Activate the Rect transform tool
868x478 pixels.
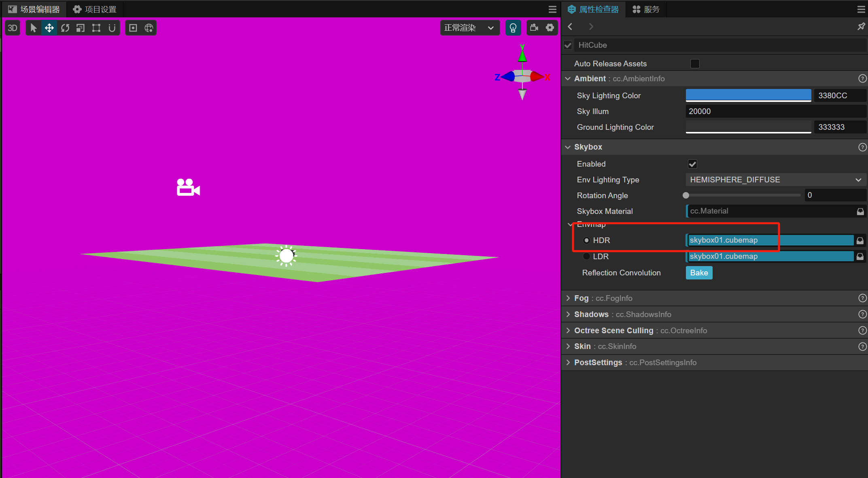[x=96, y=28]
